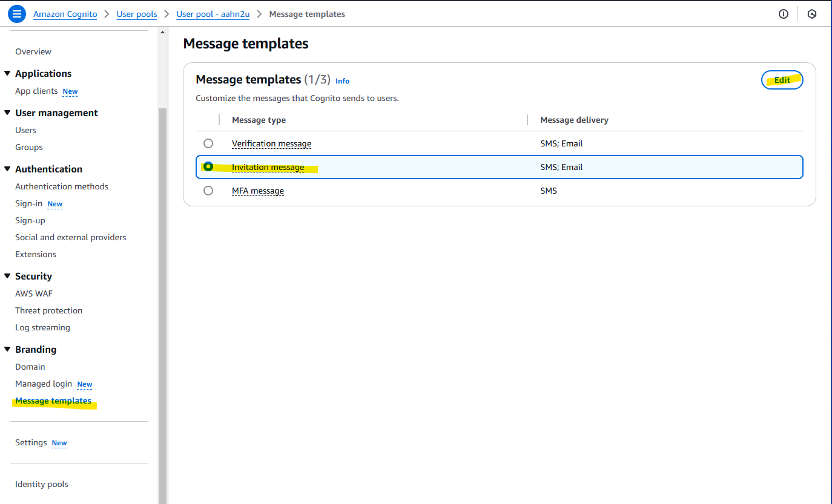832x504 pixels.
Task: Open the Verification message link
Action: [x=271, y=143]
